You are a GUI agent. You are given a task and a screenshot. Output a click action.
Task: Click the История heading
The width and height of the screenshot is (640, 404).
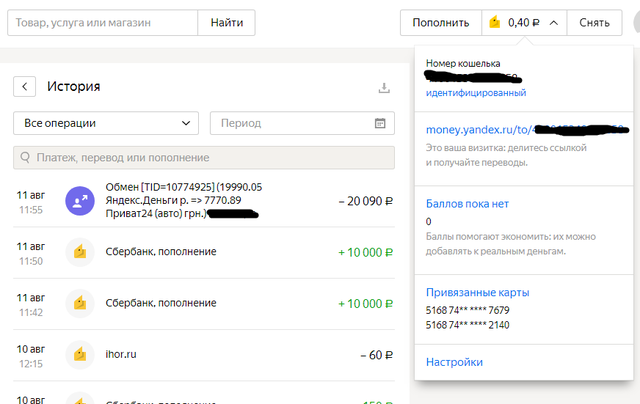click(x=73, y=87)
